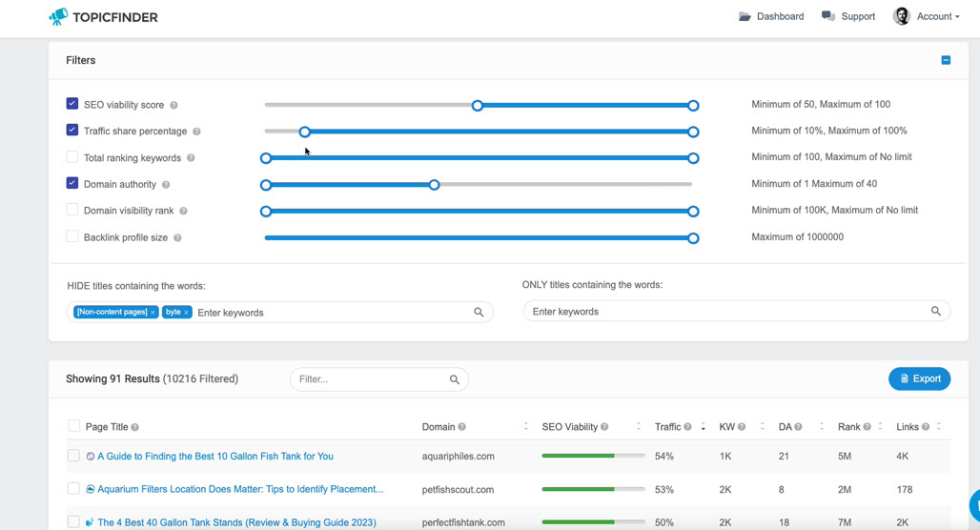Click the search icon in results Filter box
The image size is (980, 530).
point(455,379)
